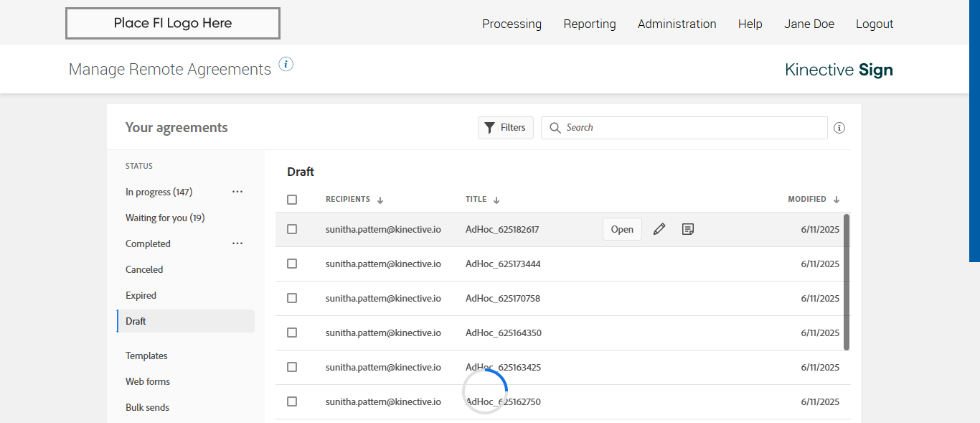Expand the In progress options ellipsis
980x423 pixels.
click(237, 192)
